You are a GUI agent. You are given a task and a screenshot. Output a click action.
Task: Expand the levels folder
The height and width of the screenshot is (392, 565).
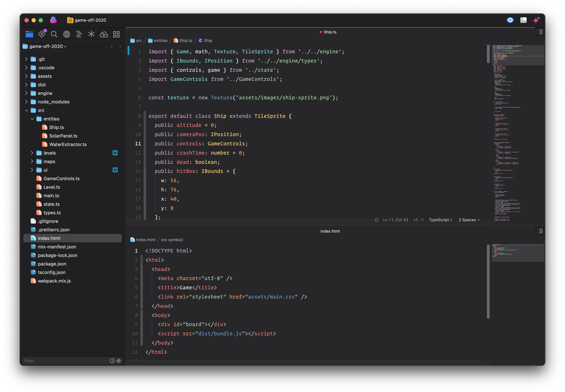coord(32,153)
